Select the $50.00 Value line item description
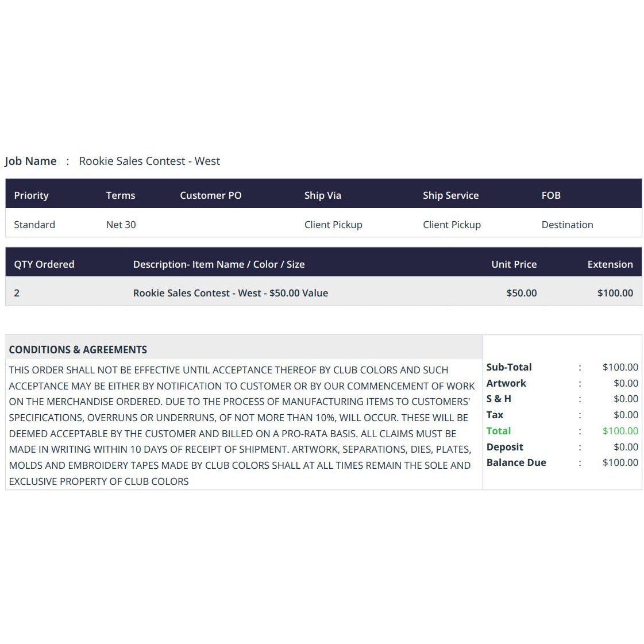 (230, 293)
